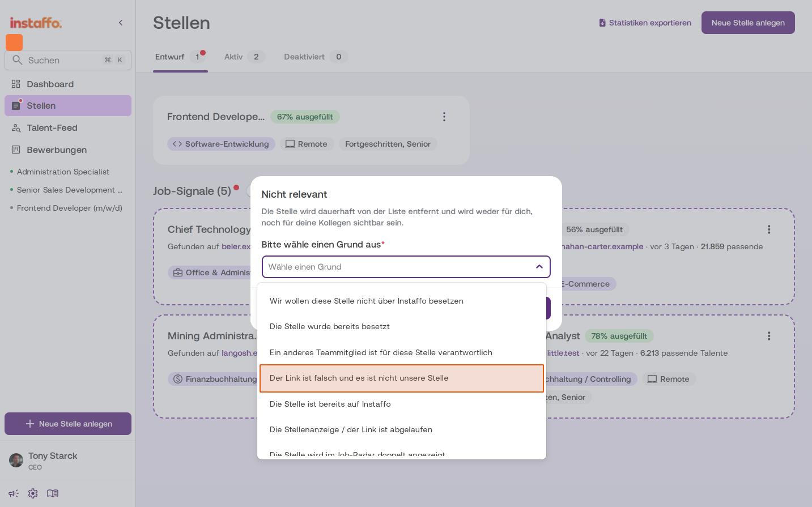Viewport: 812px width, 507px height.
Task: Choose 'Die Stelle wurde bereits besetzt'
Action: [x=402, y=326]
